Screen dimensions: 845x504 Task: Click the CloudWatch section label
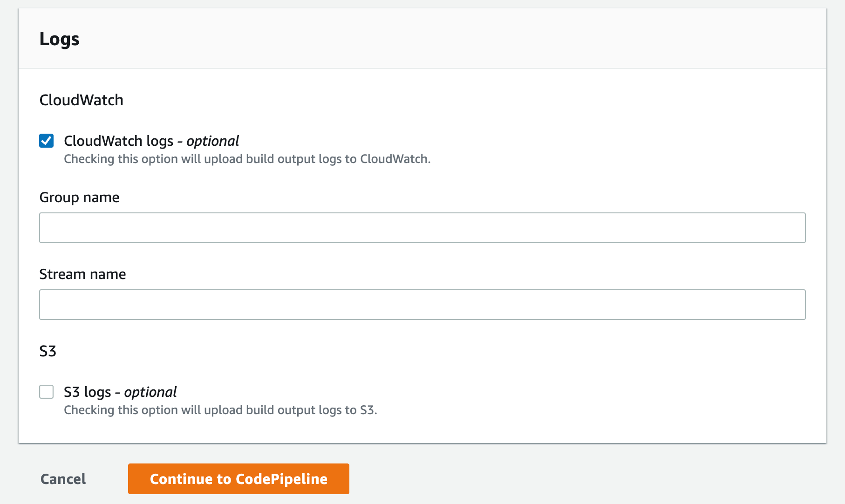[81, 100]
